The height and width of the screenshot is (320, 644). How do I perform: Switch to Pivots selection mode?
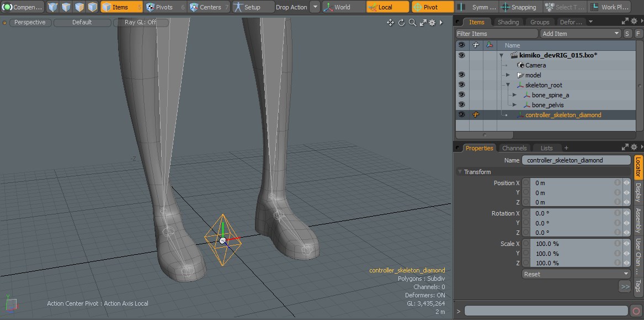165,7
